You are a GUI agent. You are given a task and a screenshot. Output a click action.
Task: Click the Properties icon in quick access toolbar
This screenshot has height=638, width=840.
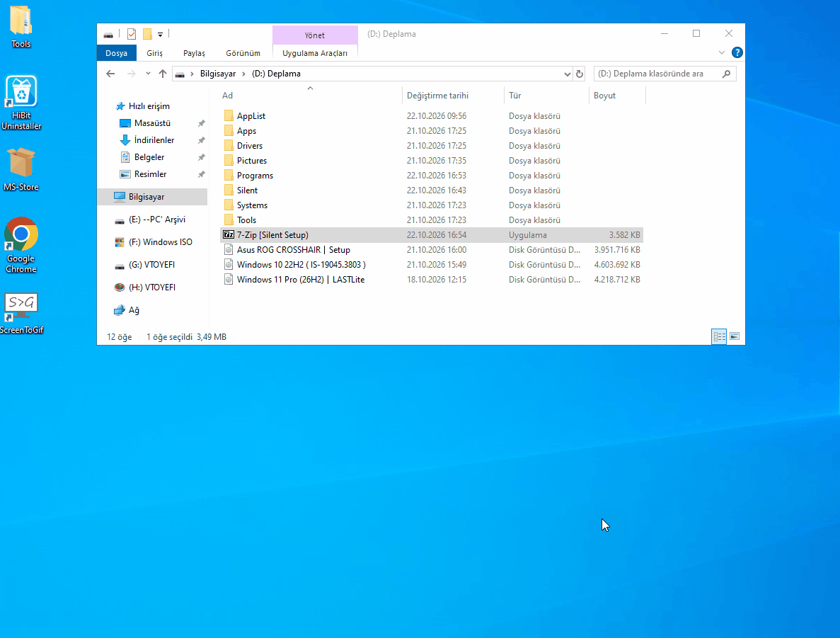click(131, 34)
